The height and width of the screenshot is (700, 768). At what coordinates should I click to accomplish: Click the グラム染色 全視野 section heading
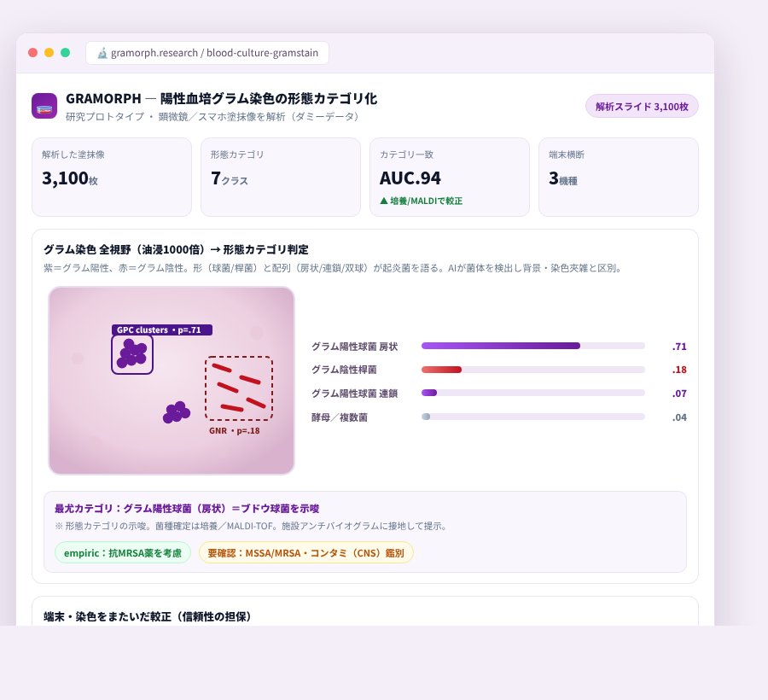(176, 249)
